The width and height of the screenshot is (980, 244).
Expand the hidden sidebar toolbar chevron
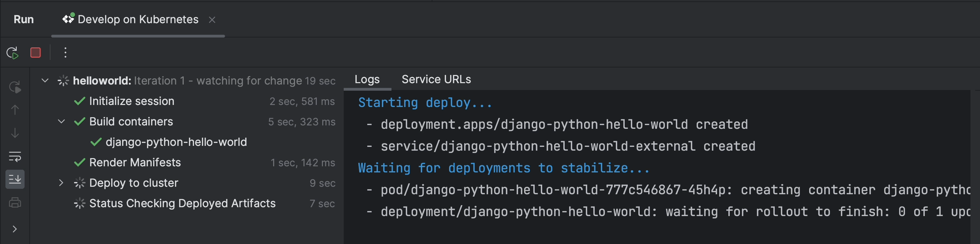click(14, 229)
